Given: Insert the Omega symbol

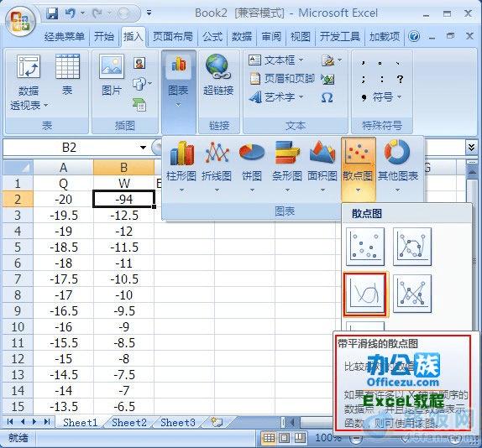Looking at the screenshot, I should 327,97.
